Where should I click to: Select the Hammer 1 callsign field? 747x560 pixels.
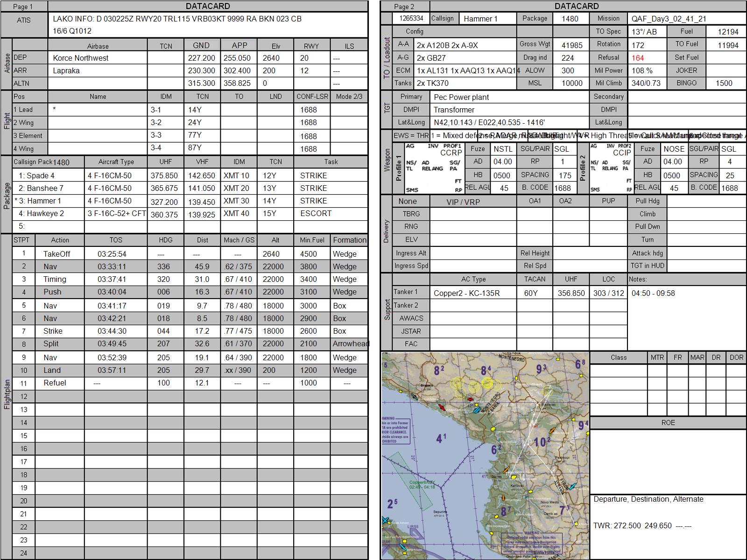487,19
